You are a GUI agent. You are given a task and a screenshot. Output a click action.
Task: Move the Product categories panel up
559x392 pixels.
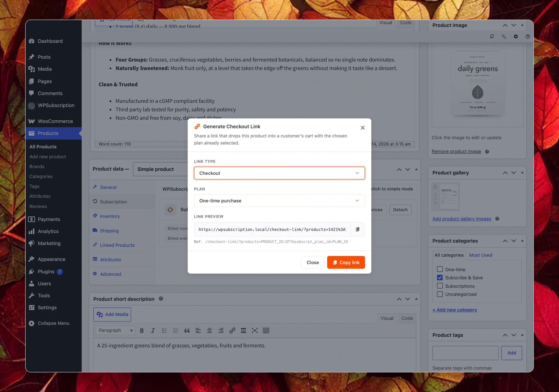(x=505, y=241)
